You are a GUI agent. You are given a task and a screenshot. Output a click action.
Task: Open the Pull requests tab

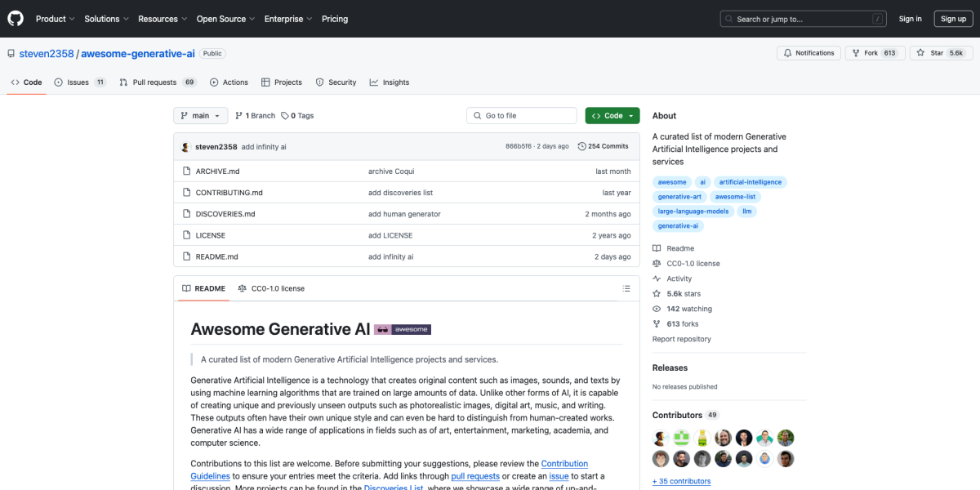click(x=158, y=82)
